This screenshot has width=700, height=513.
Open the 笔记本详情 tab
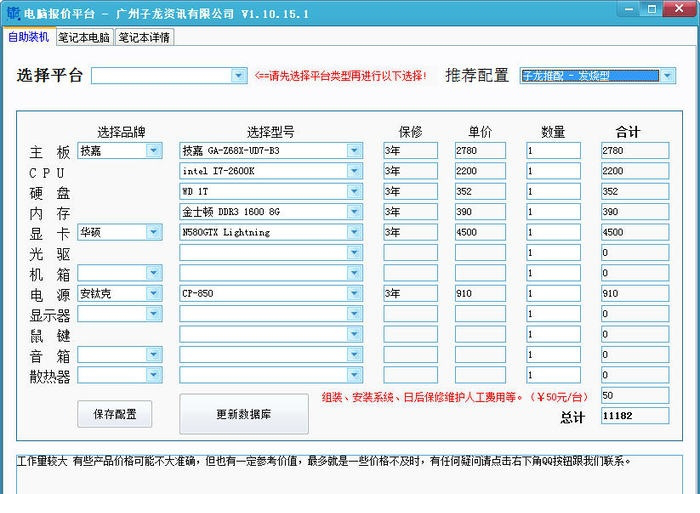pyautogui.click(x=144, y=38)
